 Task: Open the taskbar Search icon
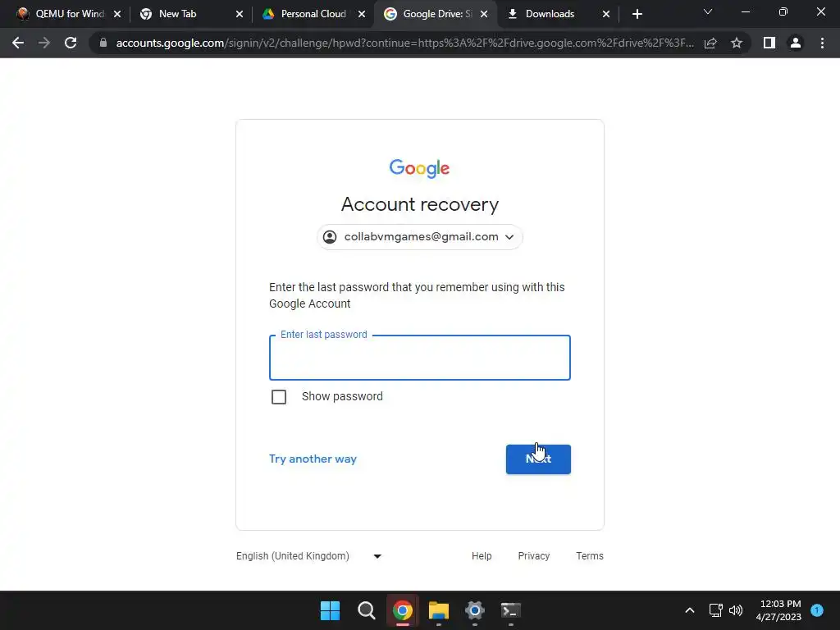click(367, 610)
